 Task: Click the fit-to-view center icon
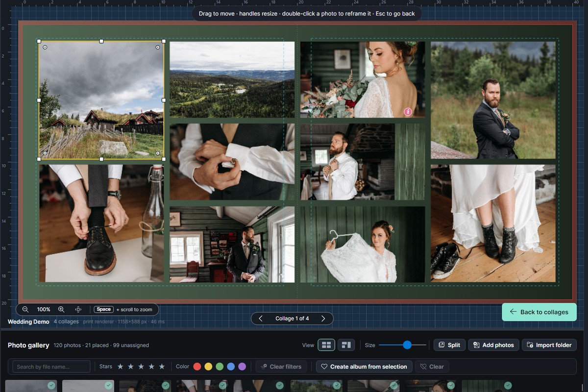point(78,309)
